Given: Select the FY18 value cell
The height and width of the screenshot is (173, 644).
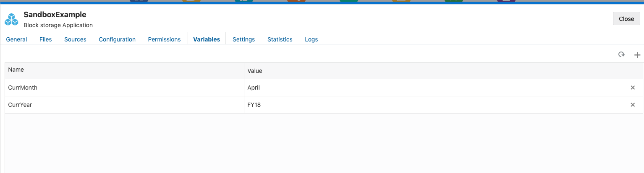Looking at the screenshot, I should [254, 105].
